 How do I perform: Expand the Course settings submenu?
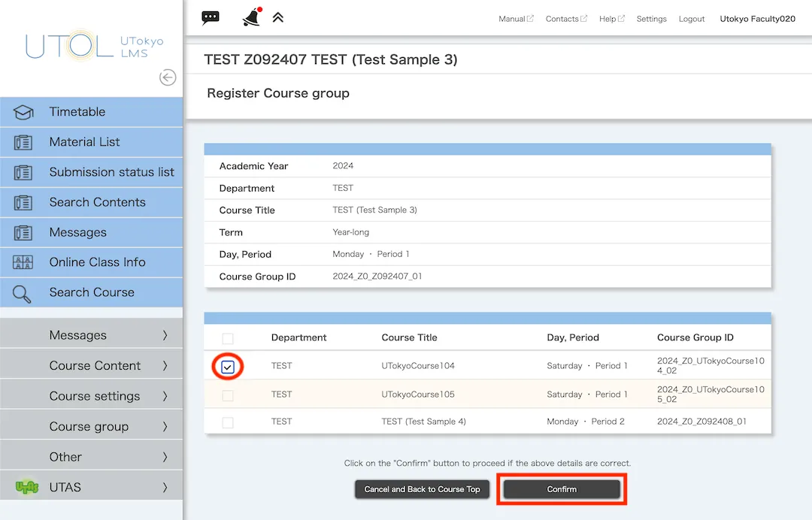[x=95, y=396]
